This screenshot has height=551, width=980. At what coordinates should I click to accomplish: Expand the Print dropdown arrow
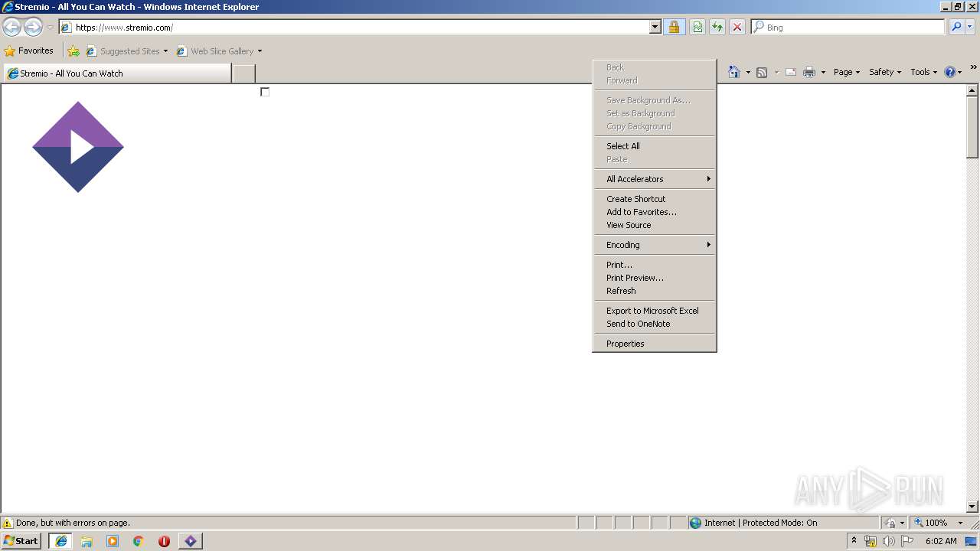click(x=823, y=73)
